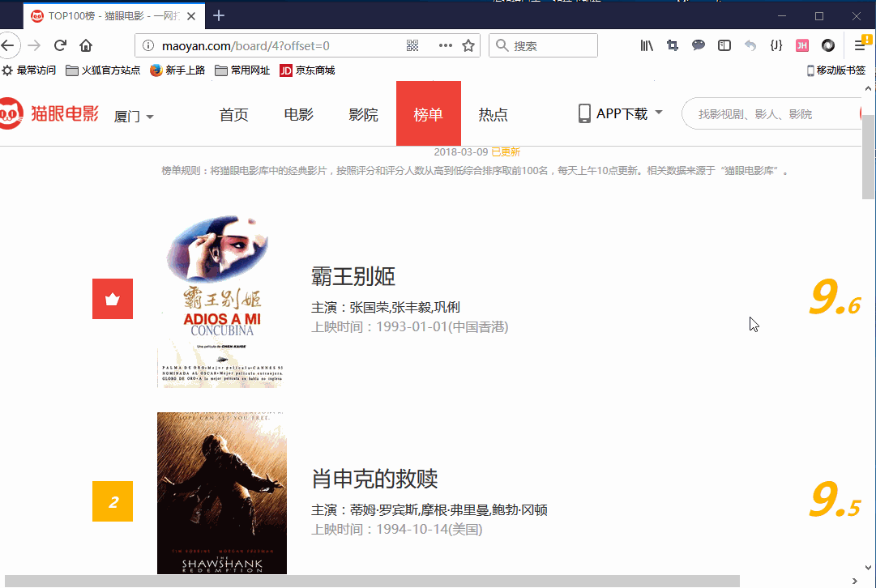Viewport: 876px width, 588px height.
Task: Focus the 搜索 browser search box
Action: pos(543,46)
